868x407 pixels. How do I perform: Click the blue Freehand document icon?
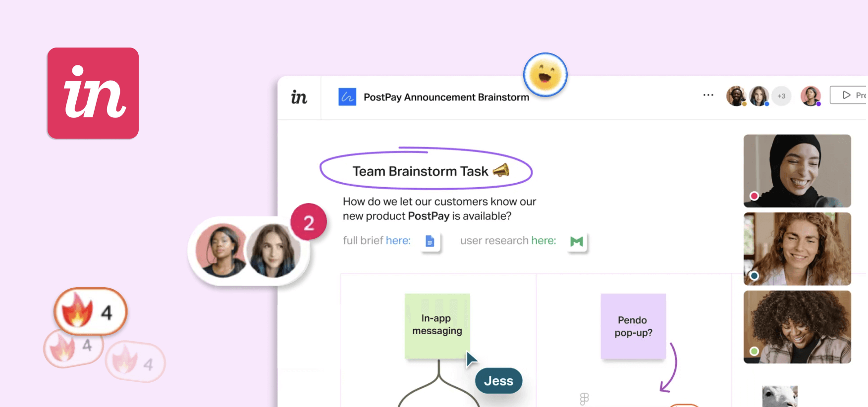pyautogui.click(x=347, y=97)
